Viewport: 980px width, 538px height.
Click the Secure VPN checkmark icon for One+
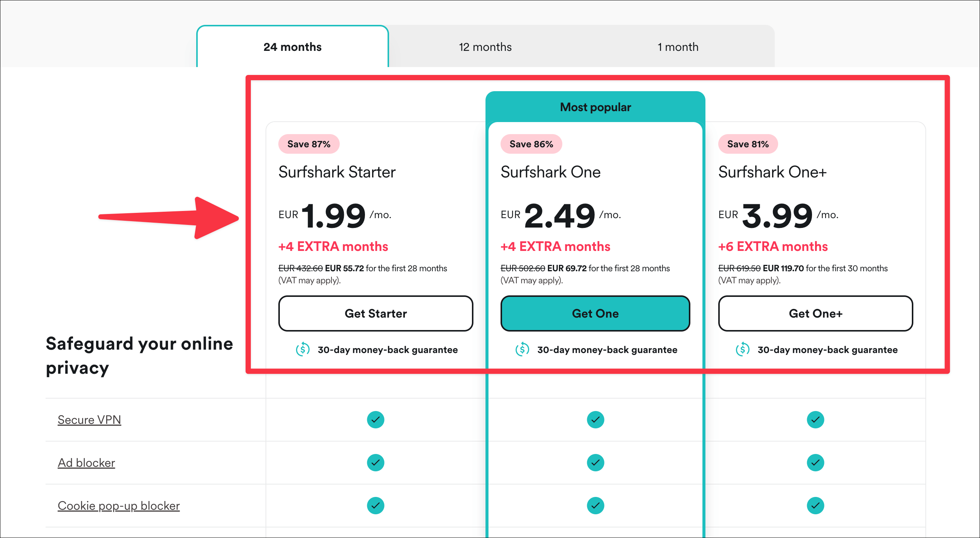(x=814, y=419)
